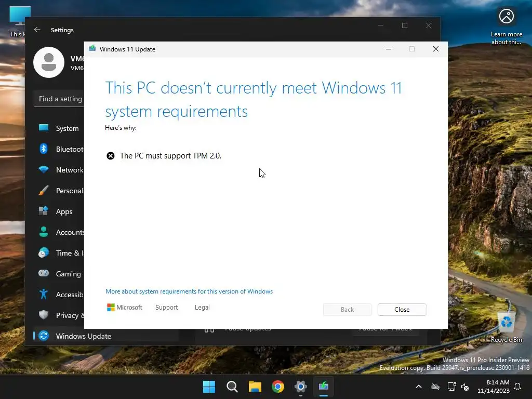The height and width of the screenshot is (399, 532).
Task: Click 'Learn more about this picture' desktop icon
Action: coord(506,26)
